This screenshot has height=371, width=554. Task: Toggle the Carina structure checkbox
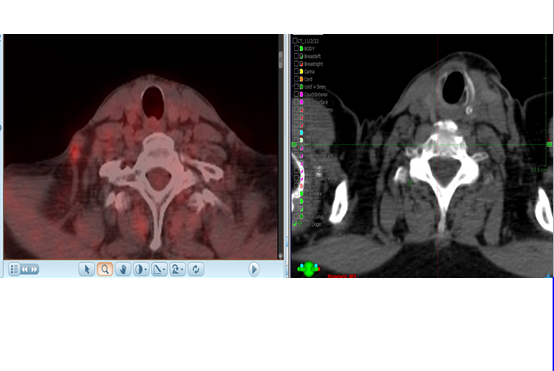click(x=296, y=71)
